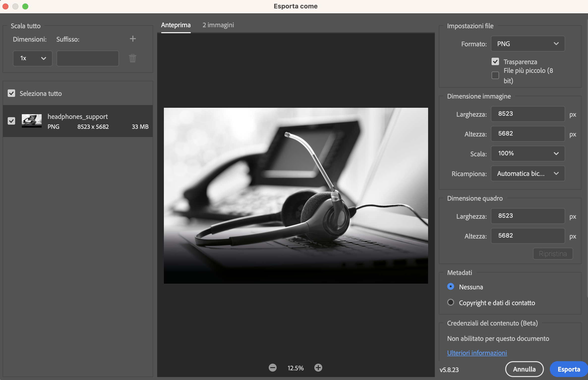Uncheck the headphones_support list item
The height and width of the screenshot is (380, 588).
coord(11,121)
